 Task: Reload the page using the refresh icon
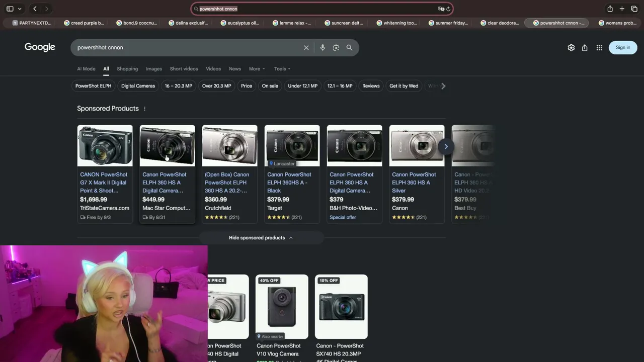[x=448, y=9]
